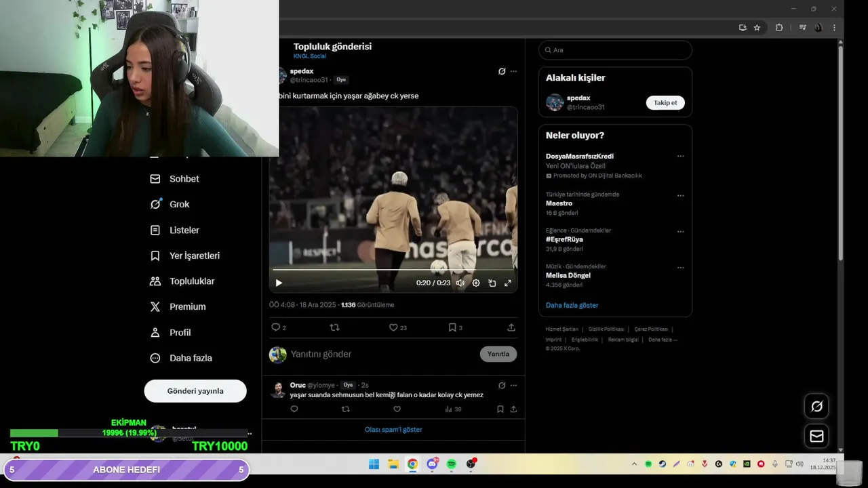Enter fullscreen on the video
Image resolution: width=868 pixels, height=488 pixels.
click(508, 283)
